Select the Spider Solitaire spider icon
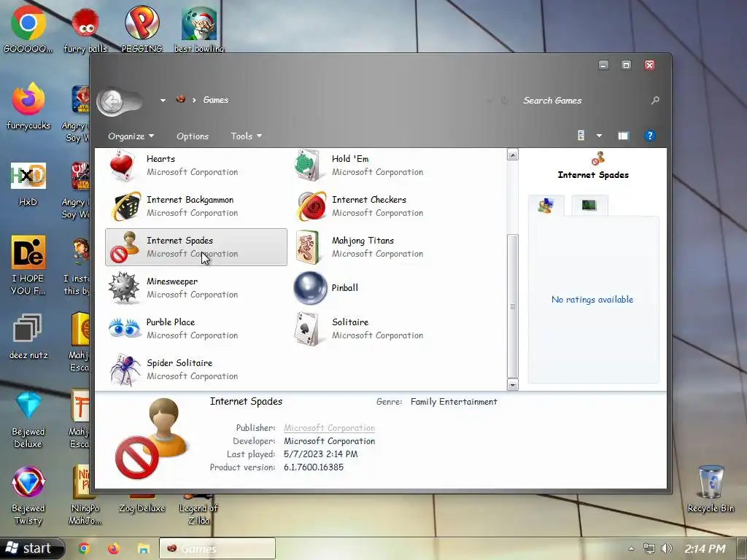Viewport: 747px width, 560px height. pyautogui.click(x=124, y=370)
